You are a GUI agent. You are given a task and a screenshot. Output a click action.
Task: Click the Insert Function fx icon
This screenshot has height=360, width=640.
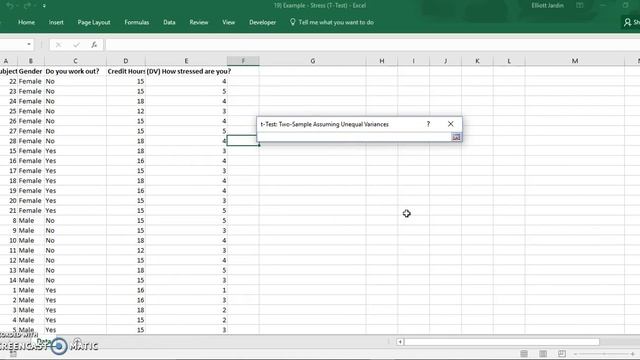coord(94,44)
